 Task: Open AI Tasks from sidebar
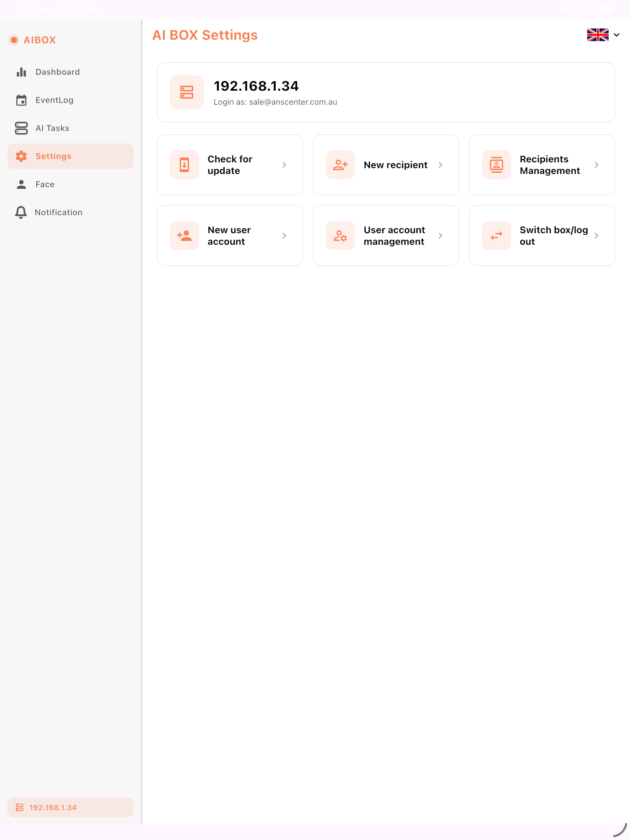(71, 129)
